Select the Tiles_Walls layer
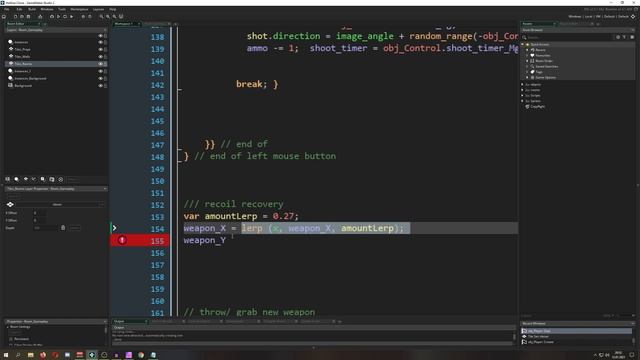640x360 pixels. [x=56, y=57]
